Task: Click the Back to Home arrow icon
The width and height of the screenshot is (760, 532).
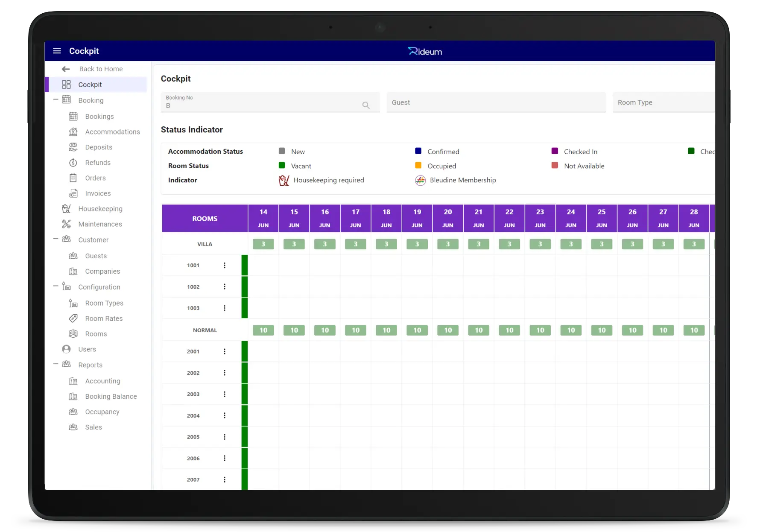Action: pyautogui.click(x=66, y=69)
